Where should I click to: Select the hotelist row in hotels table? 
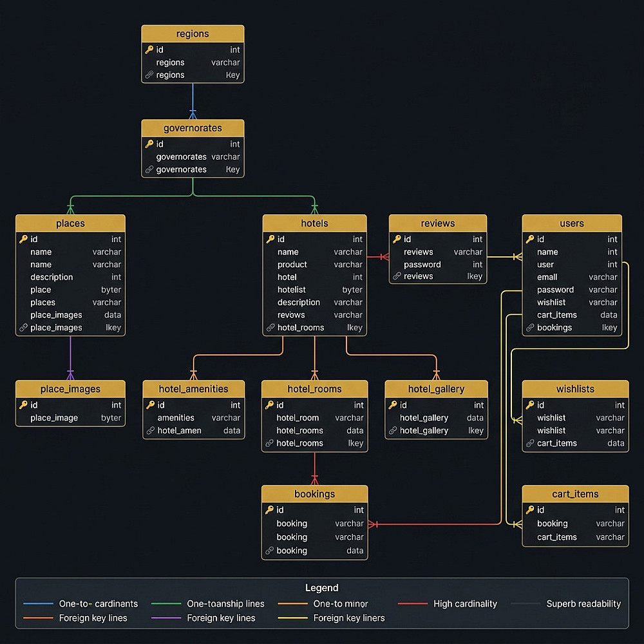point(315,290)
